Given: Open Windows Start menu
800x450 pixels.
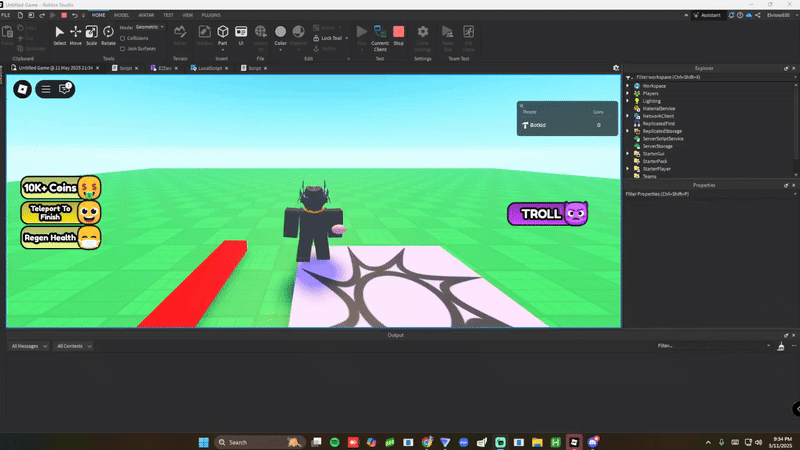Looking at the screenshot, I should click(x=204, y=442).
